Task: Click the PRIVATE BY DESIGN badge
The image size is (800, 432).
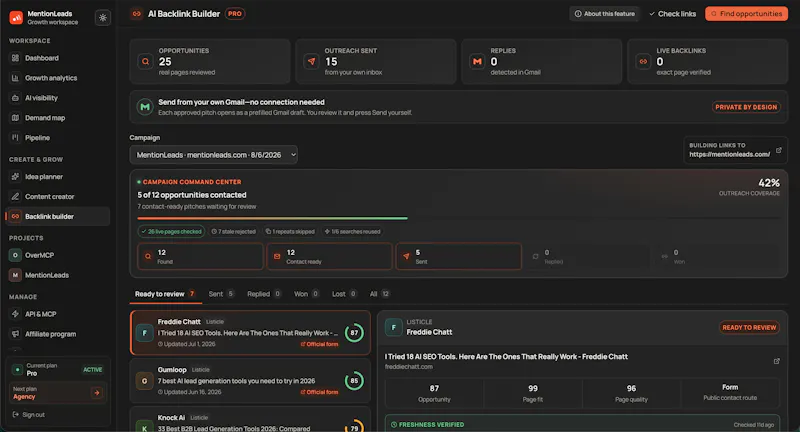Action: point(746,107)
